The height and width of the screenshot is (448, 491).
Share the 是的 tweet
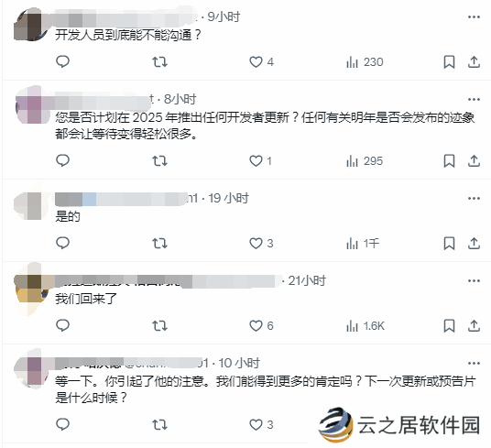(474, 244)
